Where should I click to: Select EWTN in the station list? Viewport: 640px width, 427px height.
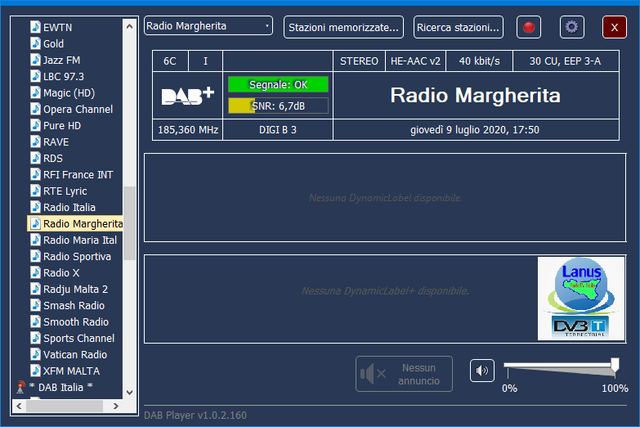pos(58,27)
